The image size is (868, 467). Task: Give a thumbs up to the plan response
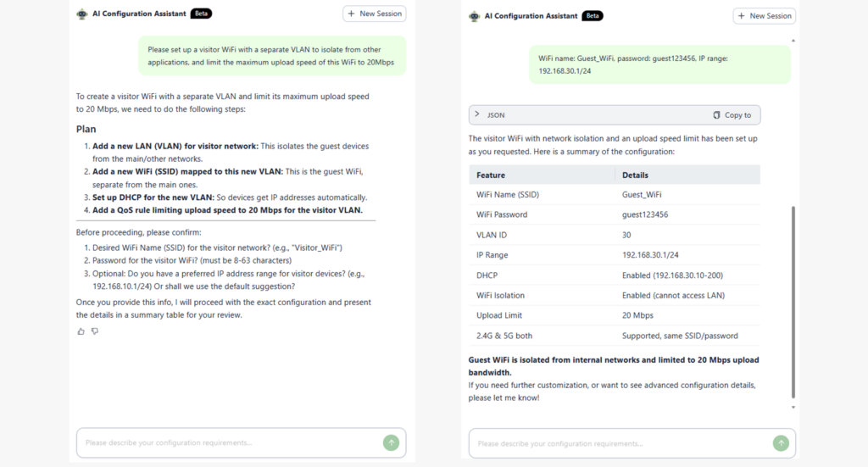[81, 331]
